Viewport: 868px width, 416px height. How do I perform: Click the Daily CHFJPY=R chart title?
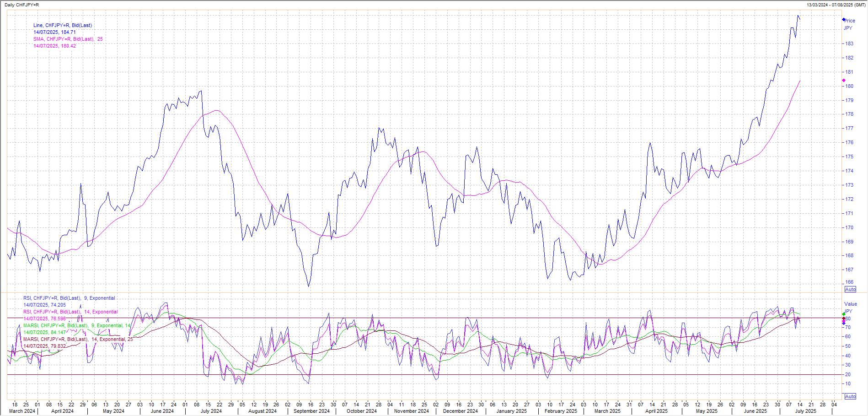(21, 5)
